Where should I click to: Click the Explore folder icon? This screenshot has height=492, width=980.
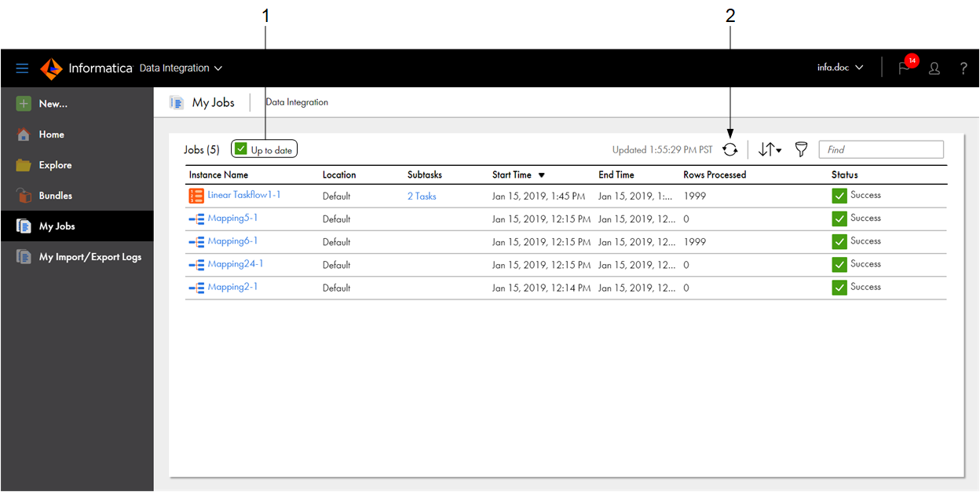coord(24,165)
